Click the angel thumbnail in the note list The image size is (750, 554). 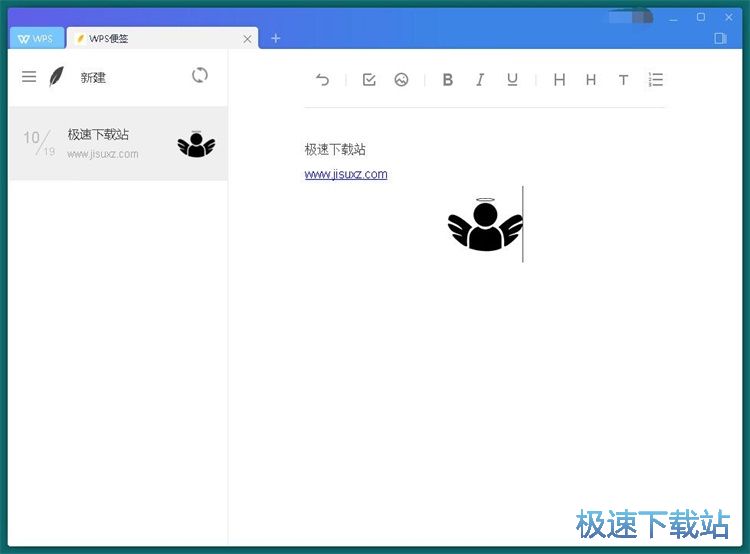(x=196, y=144)
